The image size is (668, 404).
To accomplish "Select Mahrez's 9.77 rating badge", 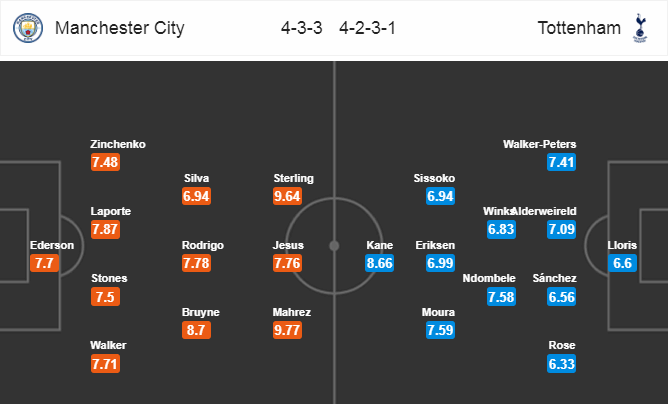I will 287,330.
